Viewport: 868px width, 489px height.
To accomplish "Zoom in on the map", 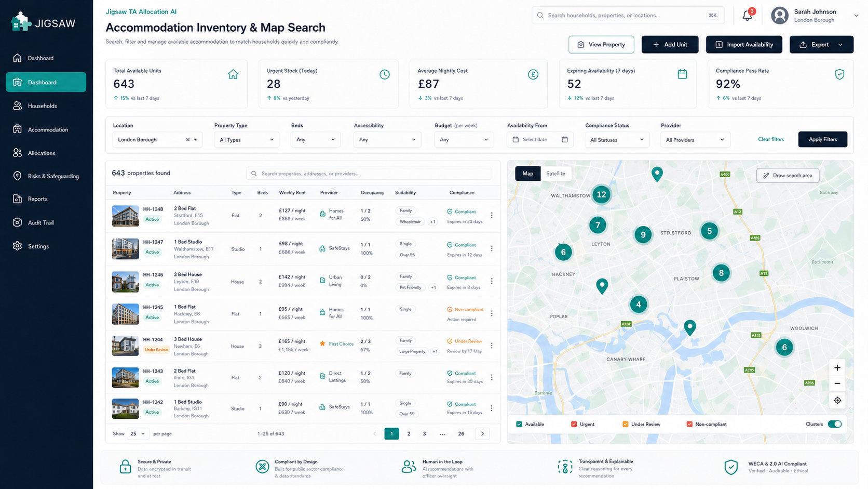I will [837, 368].
